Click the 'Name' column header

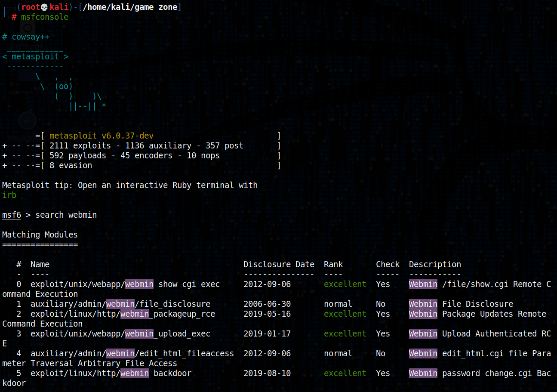coord(40,265)
